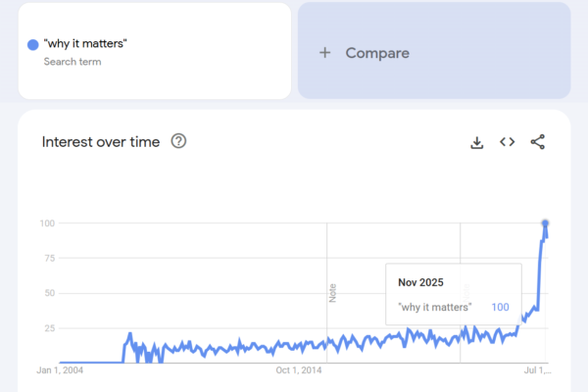Open the embed code icon
This screenshot has height=392, width=588.
507,142
